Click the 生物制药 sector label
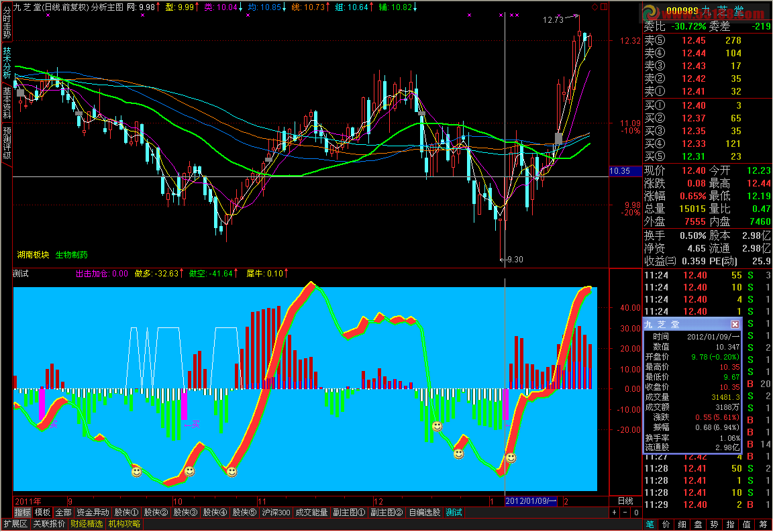This screenshot has height=532, width=773. tap(72, 255)
